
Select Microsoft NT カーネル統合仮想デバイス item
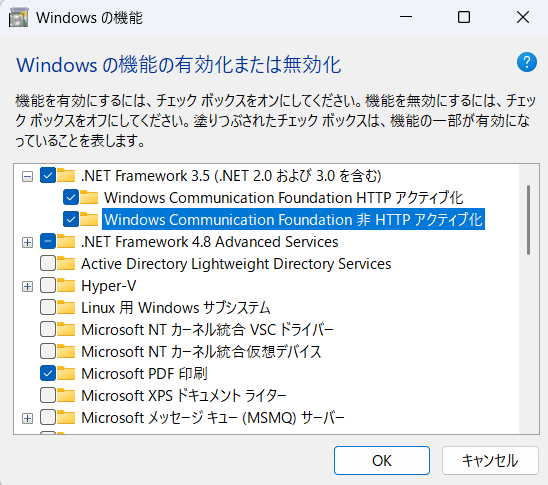(201, 352)
